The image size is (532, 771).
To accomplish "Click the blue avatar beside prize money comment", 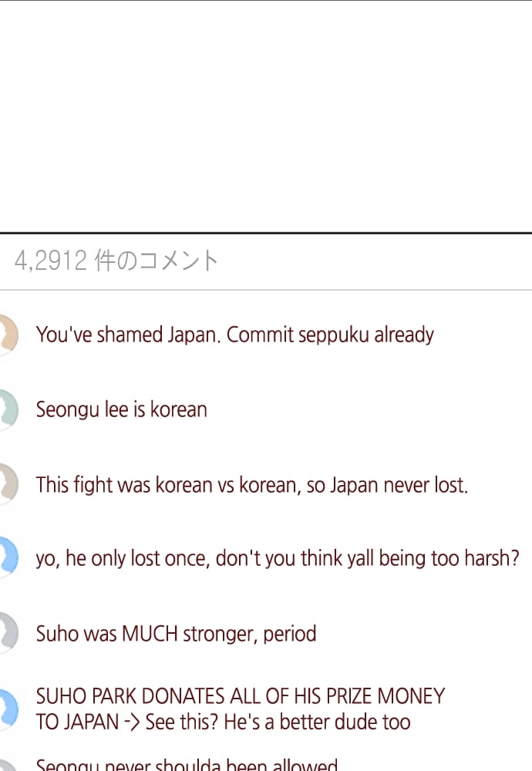I will [8, 709].
